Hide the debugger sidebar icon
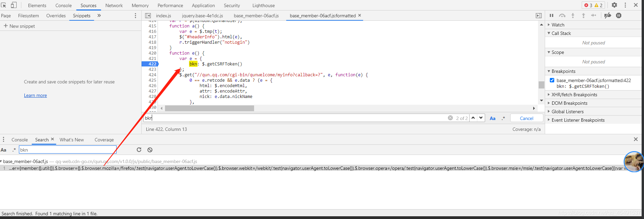Image resolution: width=644 pixels, height=219 pixels. tap(539, 16)
